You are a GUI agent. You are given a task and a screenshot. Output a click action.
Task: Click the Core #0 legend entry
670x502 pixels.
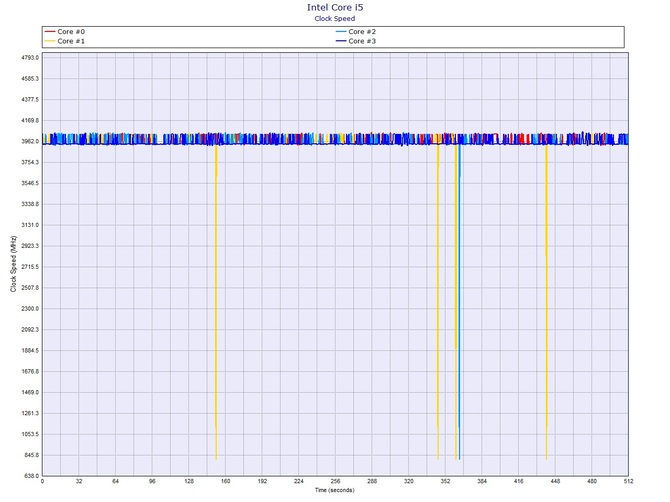click(x=65, y=32)
